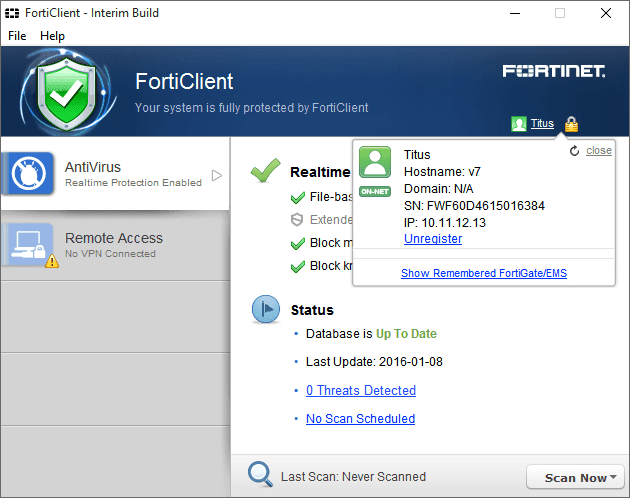Click the large green user avatar in popup
This screenshot has height=498, width=630.
(x=375, y=162)
